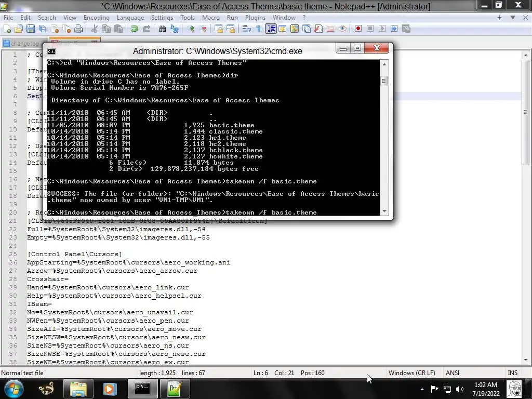
Task: Click the Close All toolbar icon
Action: (66, 29)
